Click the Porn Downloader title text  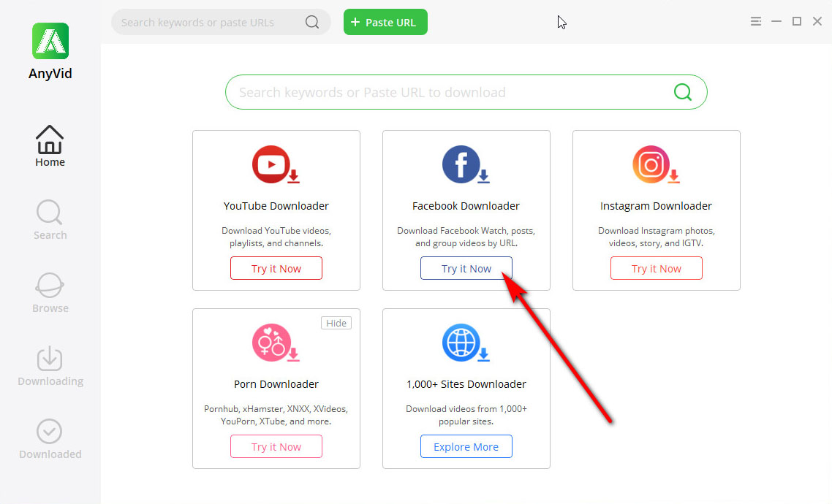pyautogui.click(x=276, y=383)
